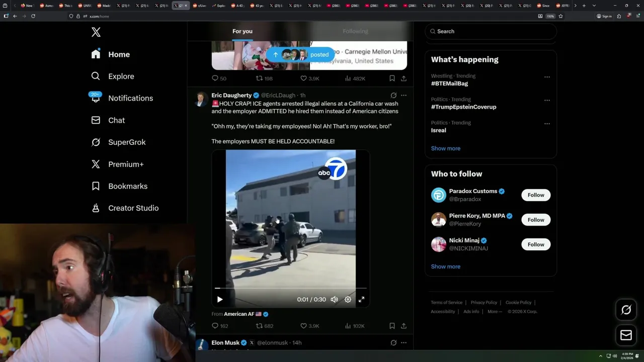Click the Grok icon on Eric Daugherty's post

[x=393, y=95]
